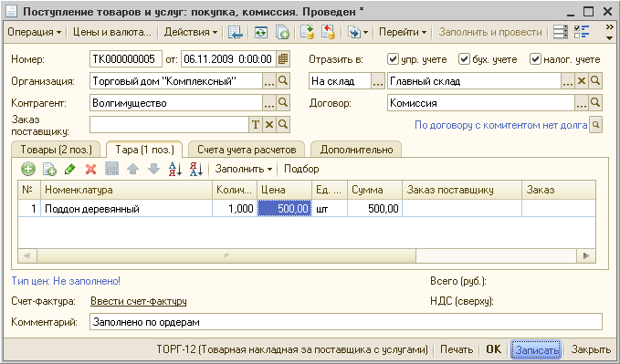620x364 pixels.
Task: Click magnifier icon of Организация field
Action: (x=283, y=81)
